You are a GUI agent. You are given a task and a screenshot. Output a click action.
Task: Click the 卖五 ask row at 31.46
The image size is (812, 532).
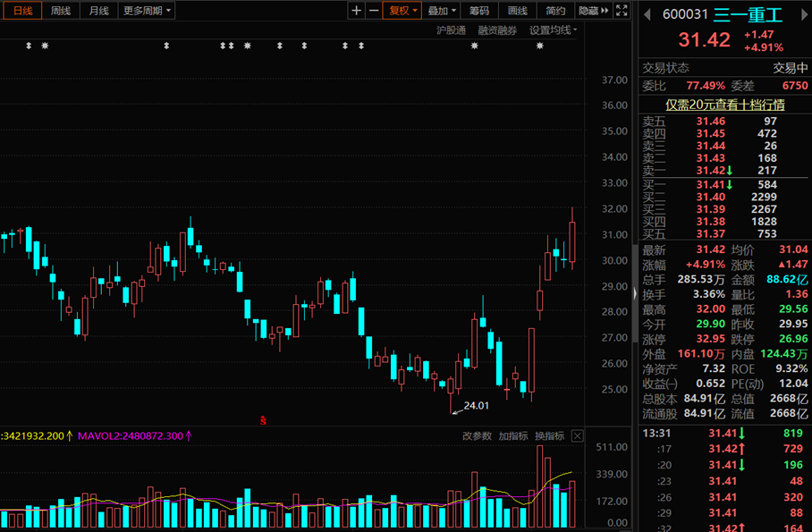pos(724,122)
